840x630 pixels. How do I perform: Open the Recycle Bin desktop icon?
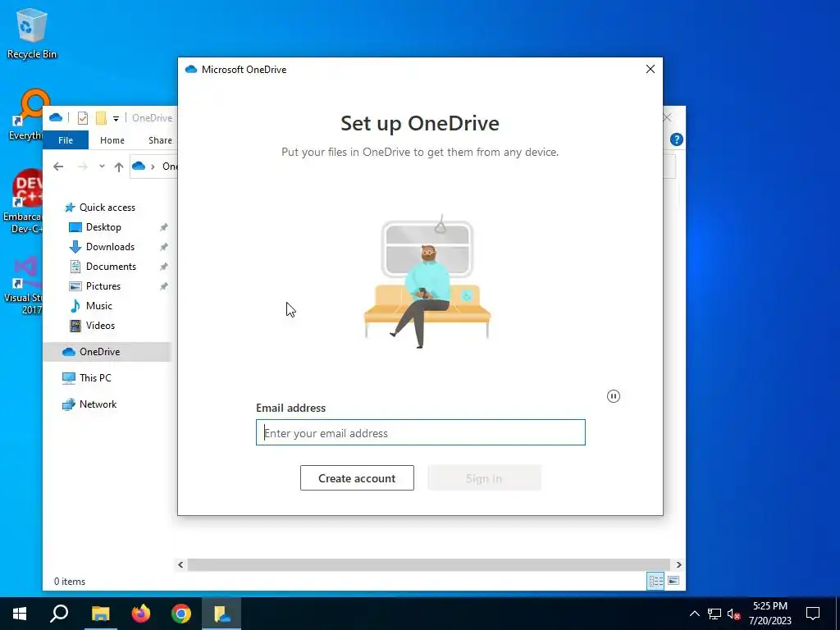coord(32,33)
